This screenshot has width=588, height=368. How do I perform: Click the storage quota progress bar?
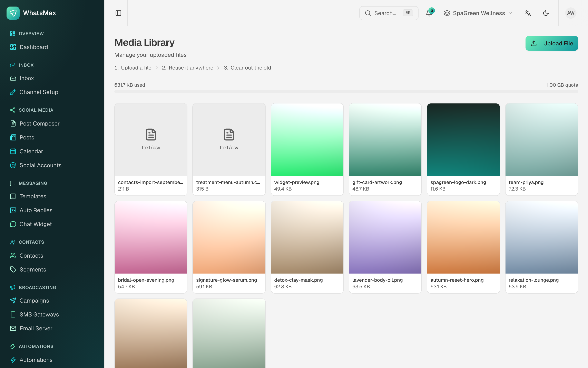point(346,92)
